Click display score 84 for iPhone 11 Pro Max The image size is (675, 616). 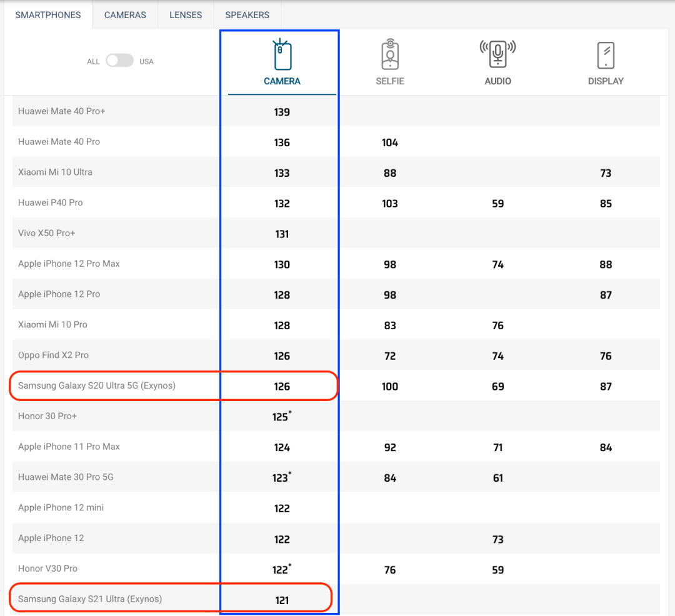[x=606, y=447]
